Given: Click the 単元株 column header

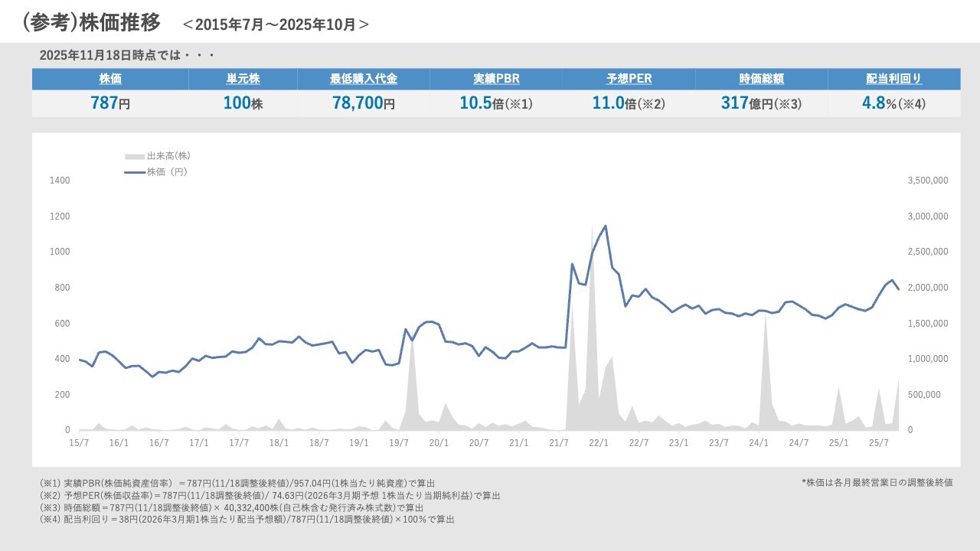Looking at the screenshot, I should [x=243, y=79].
